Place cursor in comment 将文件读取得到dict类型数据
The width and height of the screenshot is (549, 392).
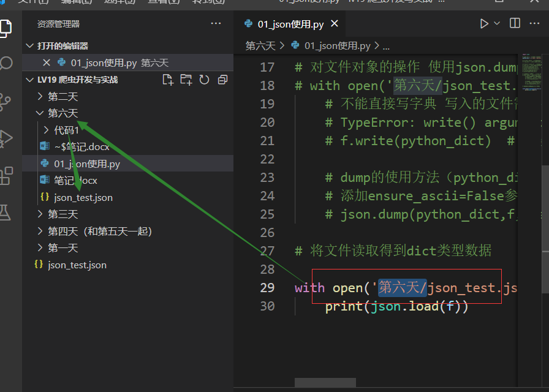coord(393,251)
